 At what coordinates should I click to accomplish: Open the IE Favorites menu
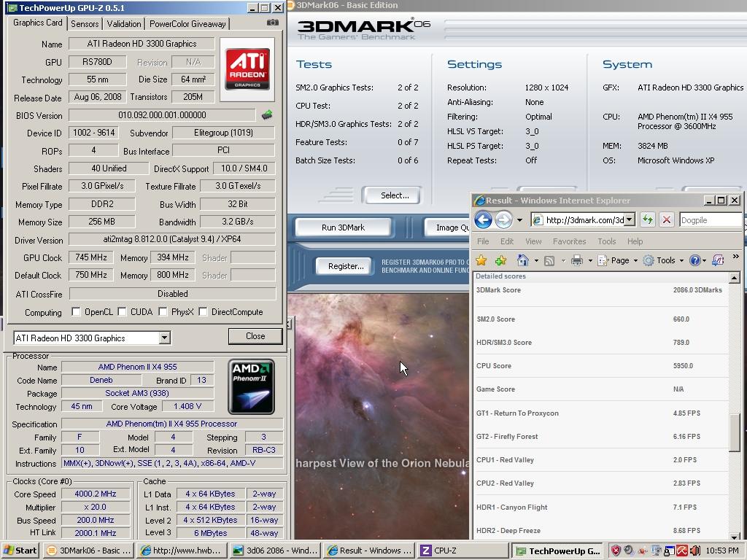click(x=569, y=241)
